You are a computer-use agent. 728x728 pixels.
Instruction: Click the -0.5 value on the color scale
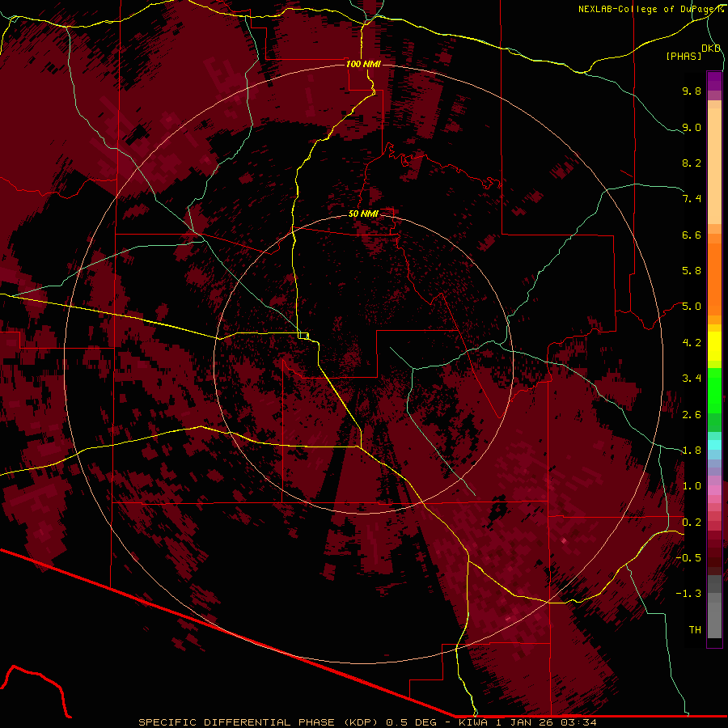pos(688,558)
